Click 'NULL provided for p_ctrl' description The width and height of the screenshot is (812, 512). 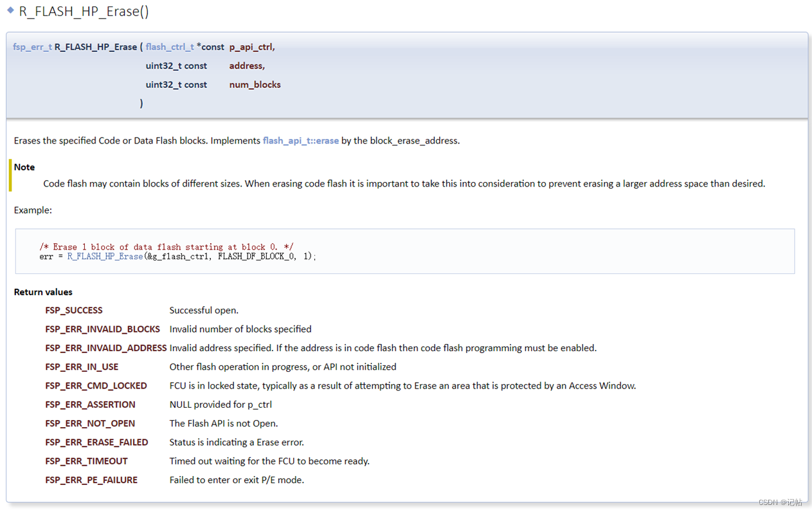221,405
